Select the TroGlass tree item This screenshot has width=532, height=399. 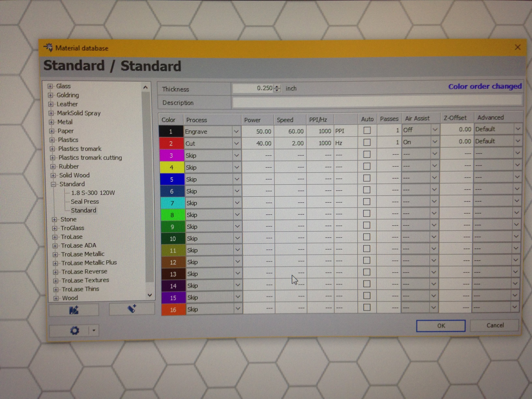tap(72, 228)
